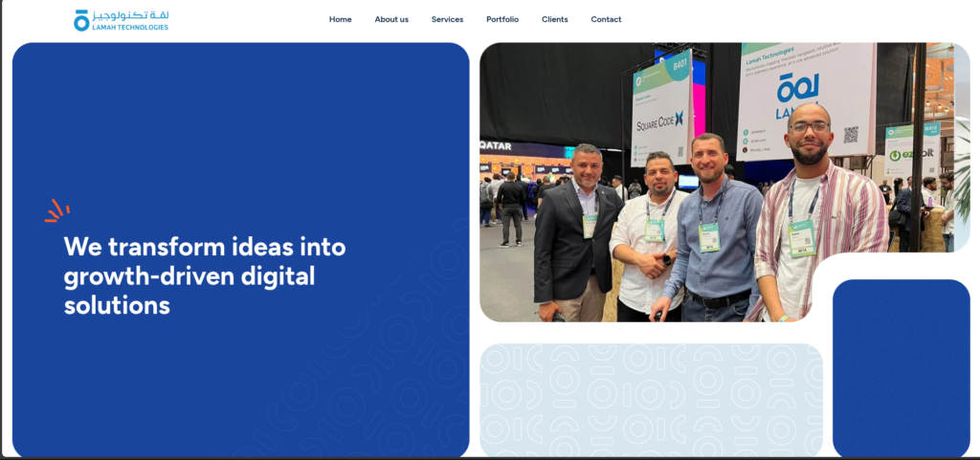View the Clients section
980x460 pixels.
tap(554, 19)
